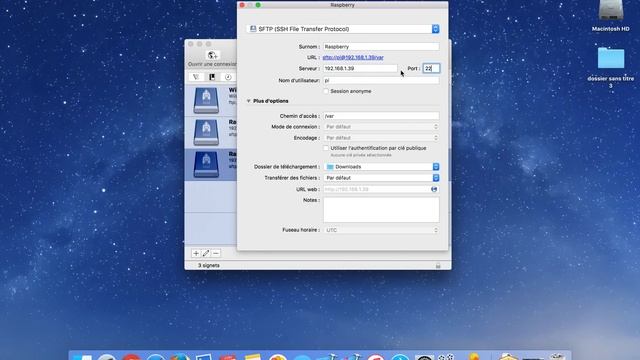
Task: Open the Fuseau horaire dropdown
Action: coord(381,230)
